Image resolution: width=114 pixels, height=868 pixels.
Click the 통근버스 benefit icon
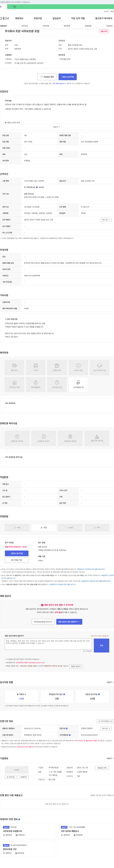point(14,368)
